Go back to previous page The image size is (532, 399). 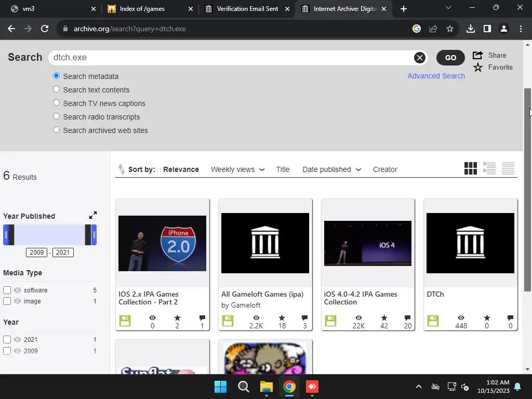11,29
